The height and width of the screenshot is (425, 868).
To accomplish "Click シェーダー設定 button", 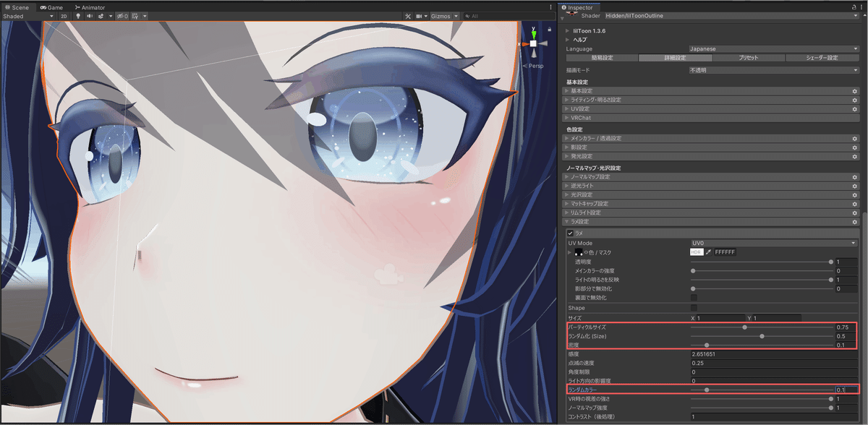I will [822, 58].
